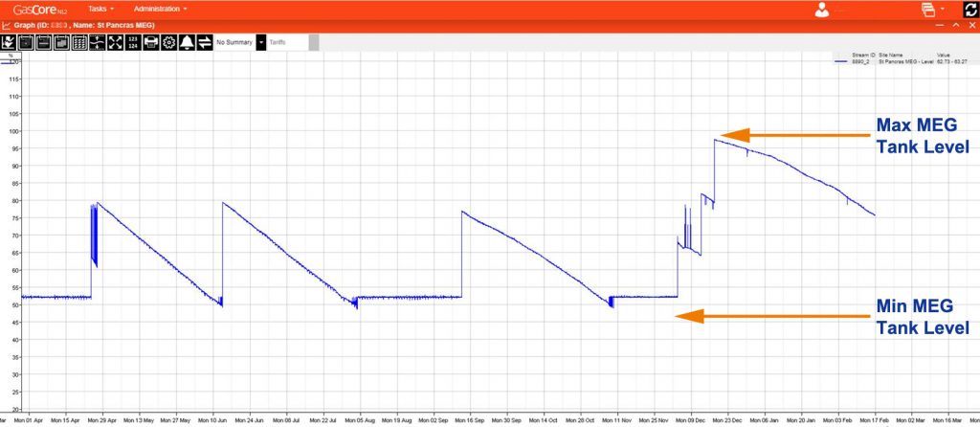This screenshot has height=427, width=980.
Task: Click the Tariffs input field
Action: click(x=287, y=42)
